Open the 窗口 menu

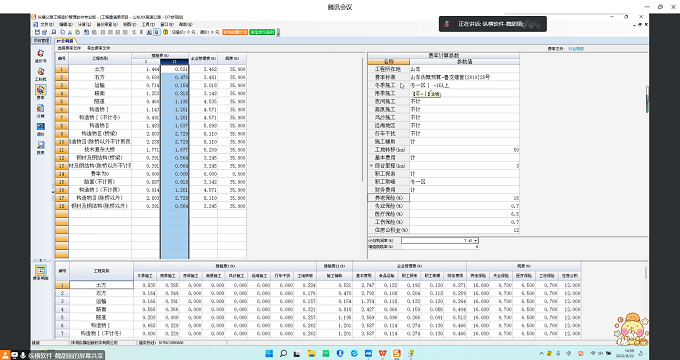pyautogui.click(x=167, y=25)
